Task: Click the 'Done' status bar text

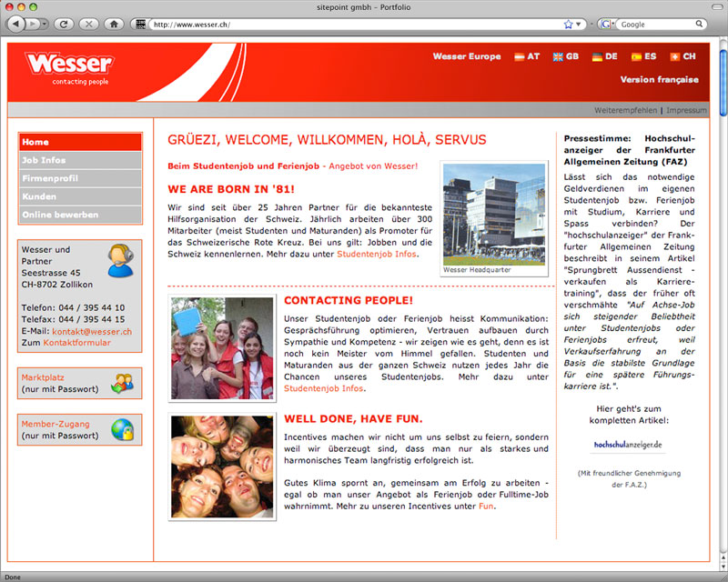Action: click(13, 577)
